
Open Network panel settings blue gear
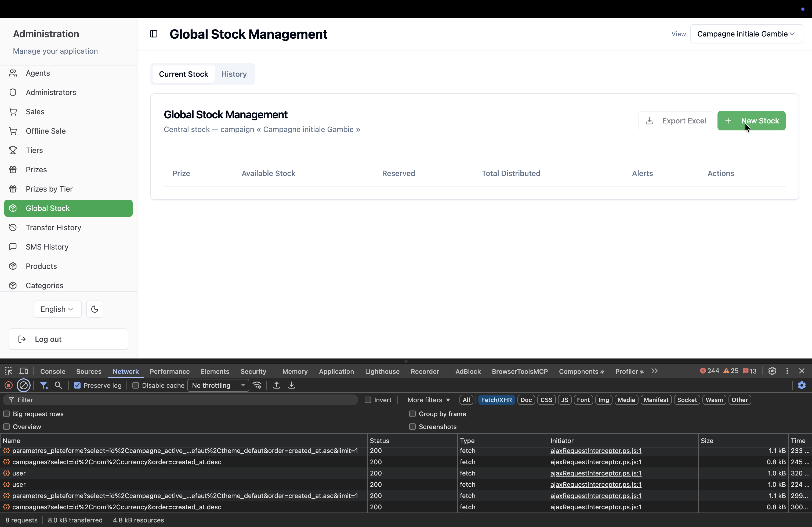802,386
